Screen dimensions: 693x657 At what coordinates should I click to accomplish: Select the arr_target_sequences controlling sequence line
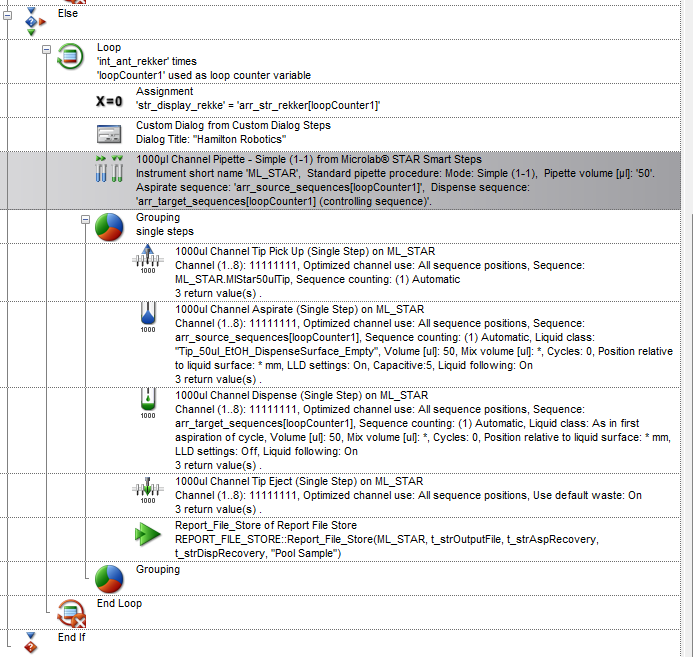pyautogui.click(x=284, y=201)
